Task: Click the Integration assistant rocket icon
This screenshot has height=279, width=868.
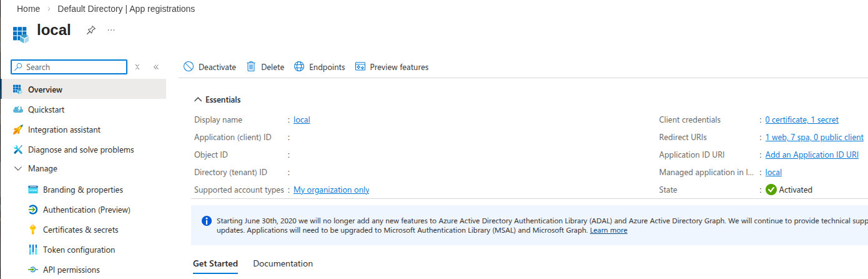Action: [17, 129]
